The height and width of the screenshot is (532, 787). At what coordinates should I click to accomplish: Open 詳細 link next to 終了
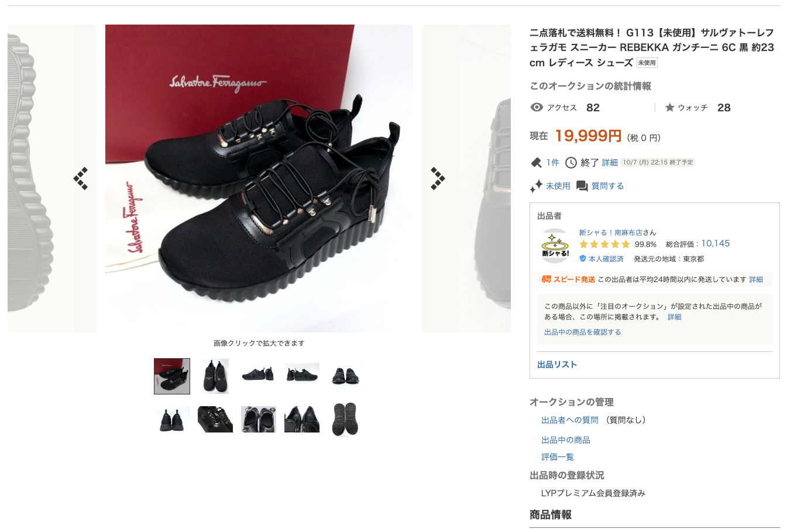pyautogui.click(x=610, y=163)
